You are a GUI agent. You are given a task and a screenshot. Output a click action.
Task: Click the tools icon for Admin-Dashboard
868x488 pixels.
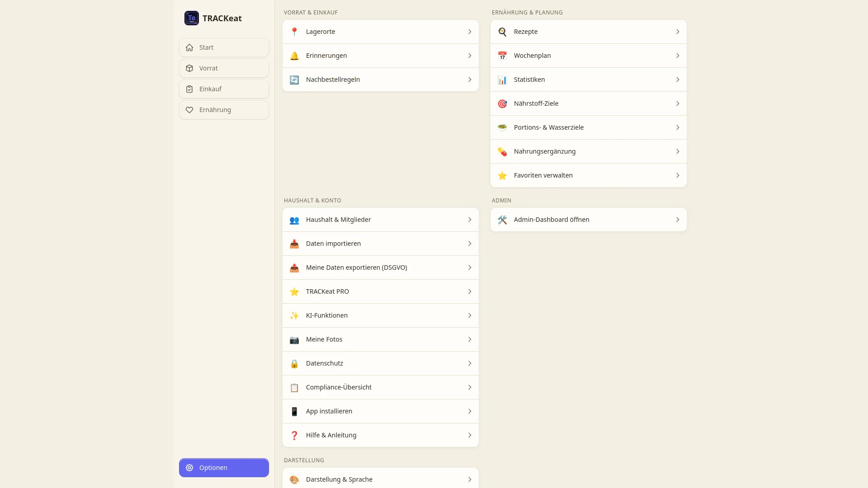coord(502,220)
